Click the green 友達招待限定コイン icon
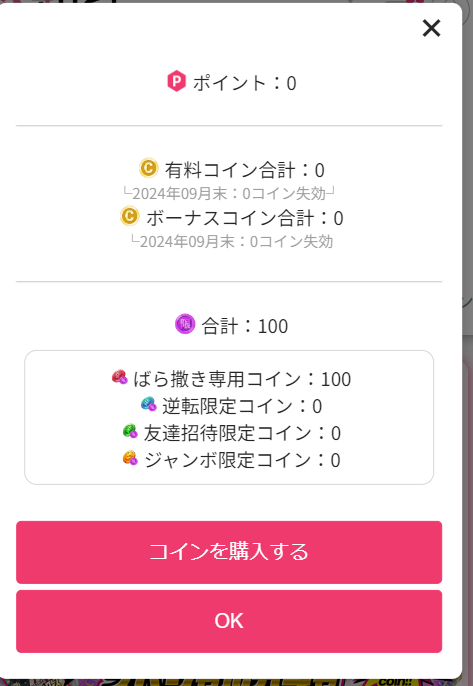Viewport: 473px width, 686px height. [130, 431]
